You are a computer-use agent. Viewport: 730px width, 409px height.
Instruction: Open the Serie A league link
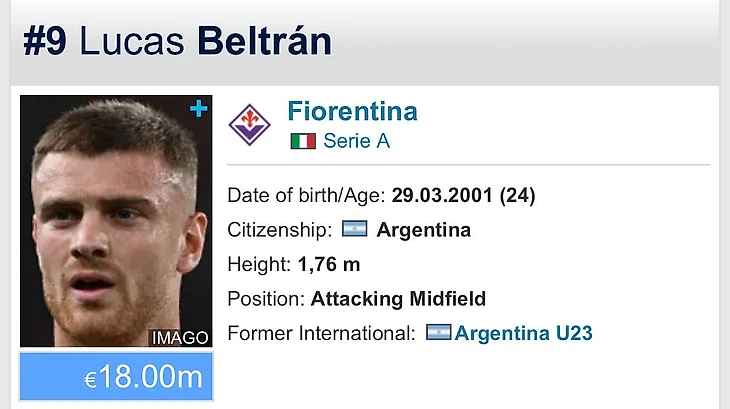[356, 141]
